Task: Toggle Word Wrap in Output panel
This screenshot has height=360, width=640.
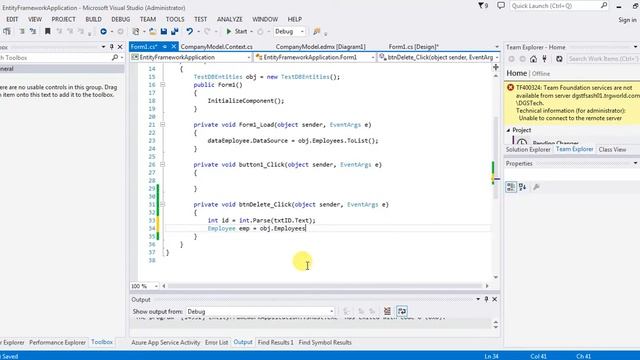Action: pyautogui.click(x=402, y=311)
